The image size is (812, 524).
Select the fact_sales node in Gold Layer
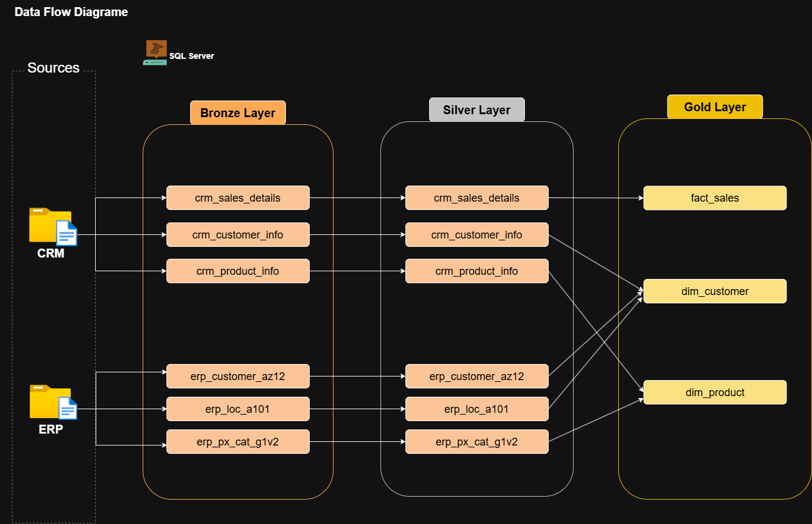(715, 197)
